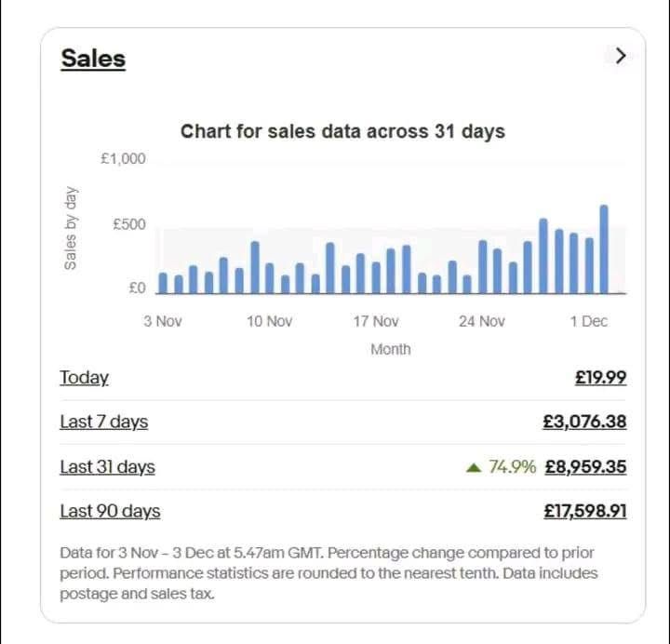The height and width of the screenshot is (644, 670).
Task: Click the £8,959.35 sales total
Action: tap(584, 466)
